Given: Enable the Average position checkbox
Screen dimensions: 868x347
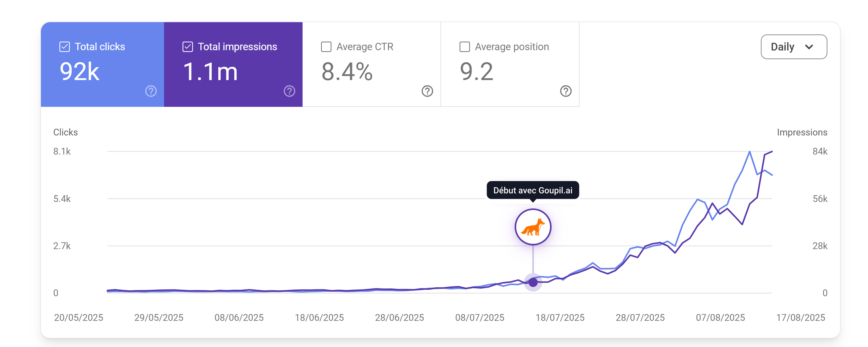Looking at the screenshot, I should tap(465, 47).
